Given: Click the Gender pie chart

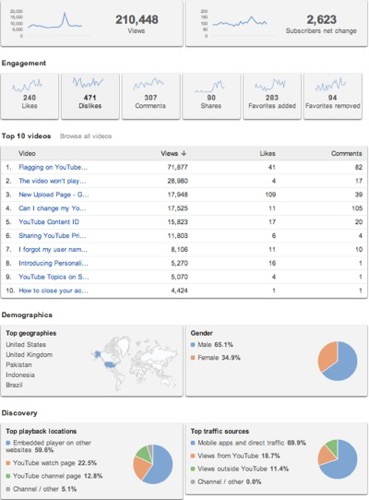Looking at the screenshot, I should click(x=337, y=361).
